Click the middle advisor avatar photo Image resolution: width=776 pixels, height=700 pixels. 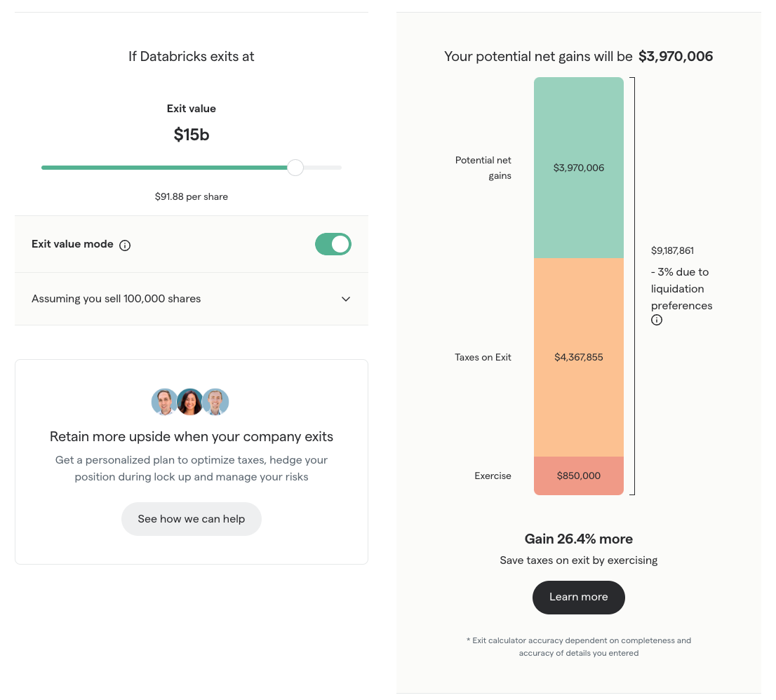[x=190, y=402]
